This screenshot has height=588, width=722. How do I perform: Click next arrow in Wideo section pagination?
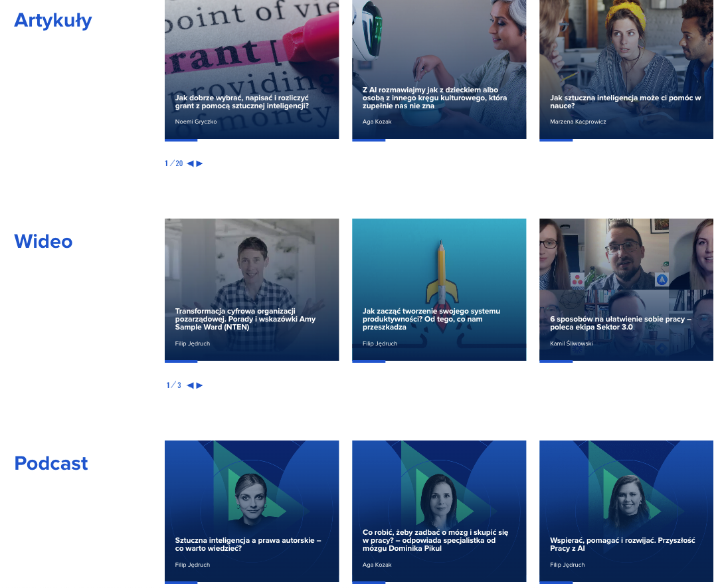200,385
